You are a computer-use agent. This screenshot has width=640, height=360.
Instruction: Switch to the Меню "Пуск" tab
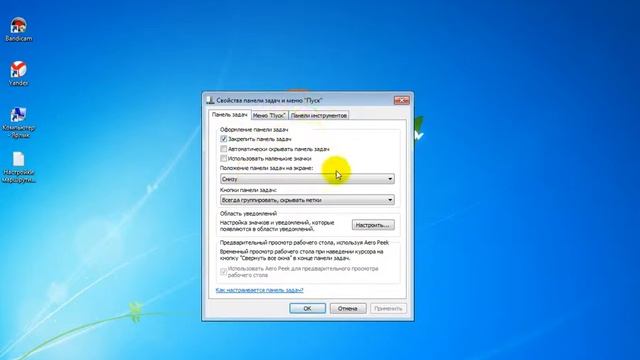point(269,116)
